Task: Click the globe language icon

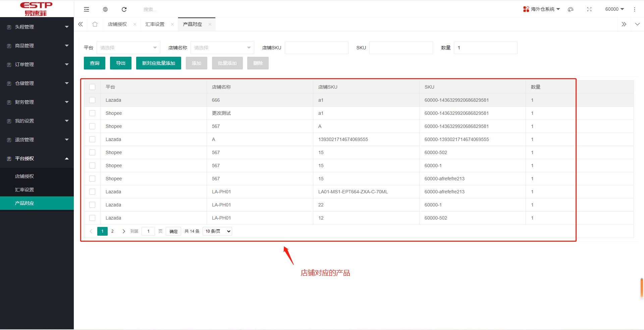Action: point(105,9)
